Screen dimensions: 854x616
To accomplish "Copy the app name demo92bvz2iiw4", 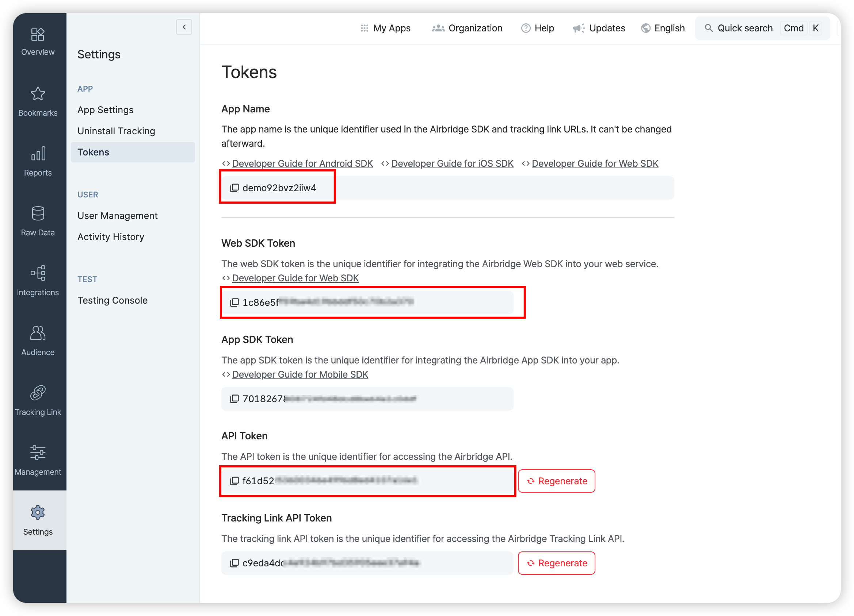I will pyautogui.click(x=234, y=188).
